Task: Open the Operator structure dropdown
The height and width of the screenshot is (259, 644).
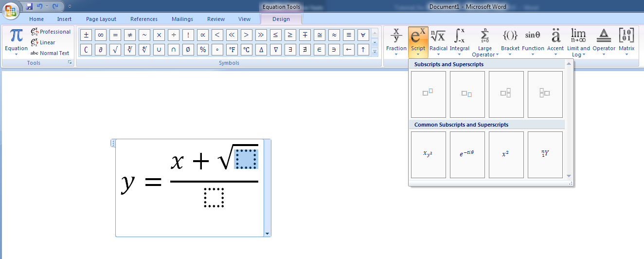Action: tap(604, 42)
